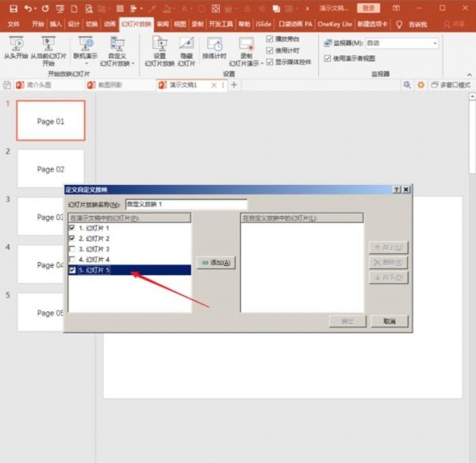Open the customize quick access toolbar dropdown
476x463 pixels.
point(308,9)
